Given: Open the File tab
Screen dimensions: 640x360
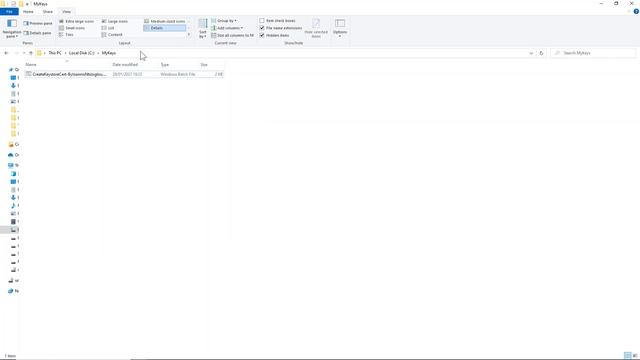Looking at the screenshot, I should pyautogui.click(x=9, y=11).
